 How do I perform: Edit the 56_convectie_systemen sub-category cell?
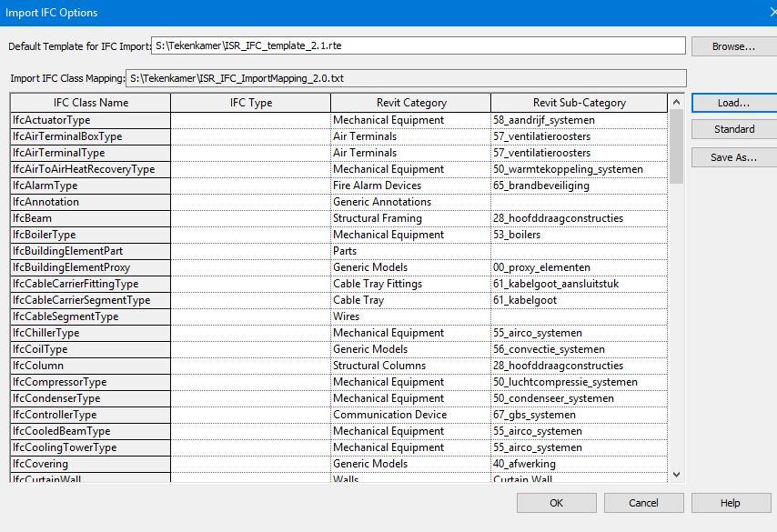pyautogui.click(x=579, y=348)
